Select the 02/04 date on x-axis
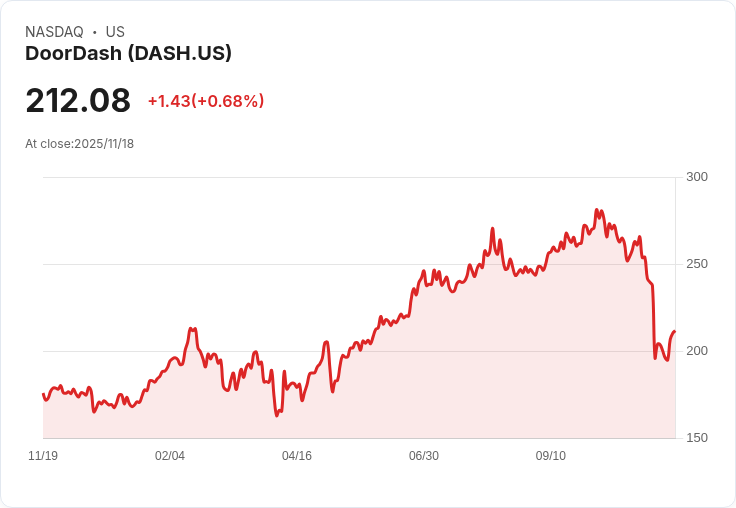Image resolution: width=736 pixels, height=508 pixels. click(170, 456)
